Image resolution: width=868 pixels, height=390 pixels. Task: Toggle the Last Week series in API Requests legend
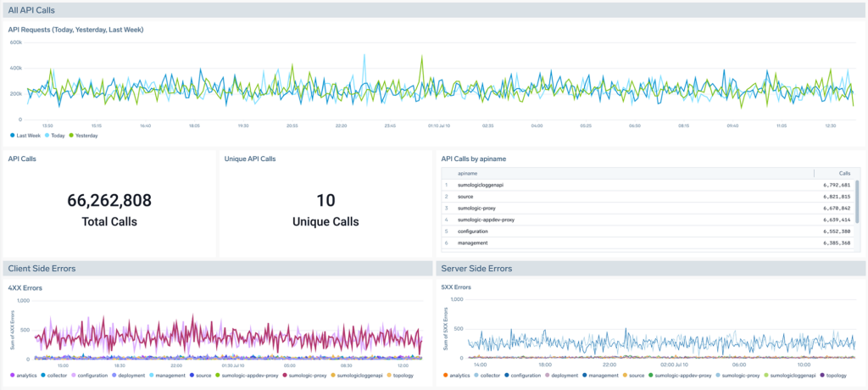[25, 135]
